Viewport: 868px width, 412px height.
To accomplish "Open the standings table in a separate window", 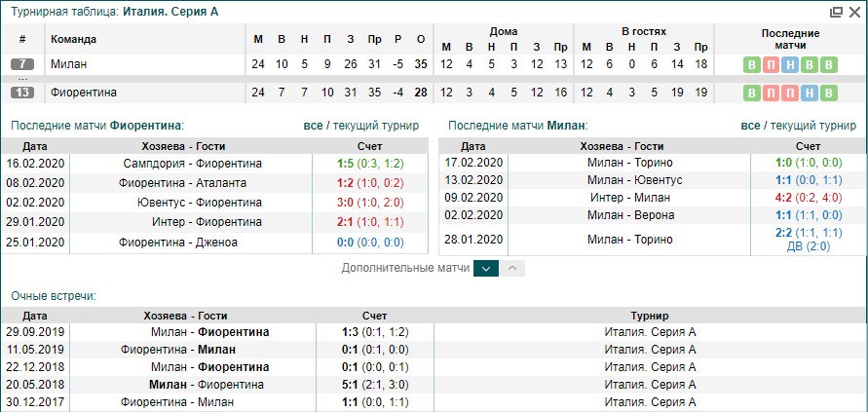I will tap(836, 12).
